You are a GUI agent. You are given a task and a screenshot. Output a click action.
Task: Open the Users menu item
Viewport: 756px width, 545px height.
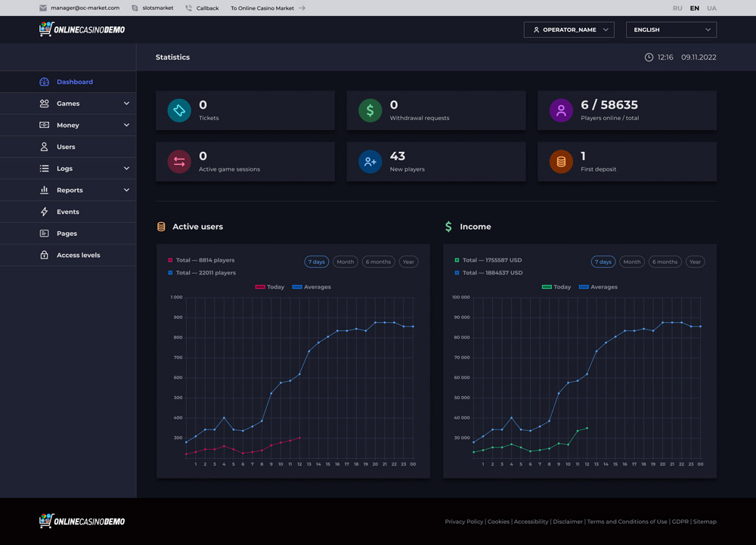[x=66, y=147]
